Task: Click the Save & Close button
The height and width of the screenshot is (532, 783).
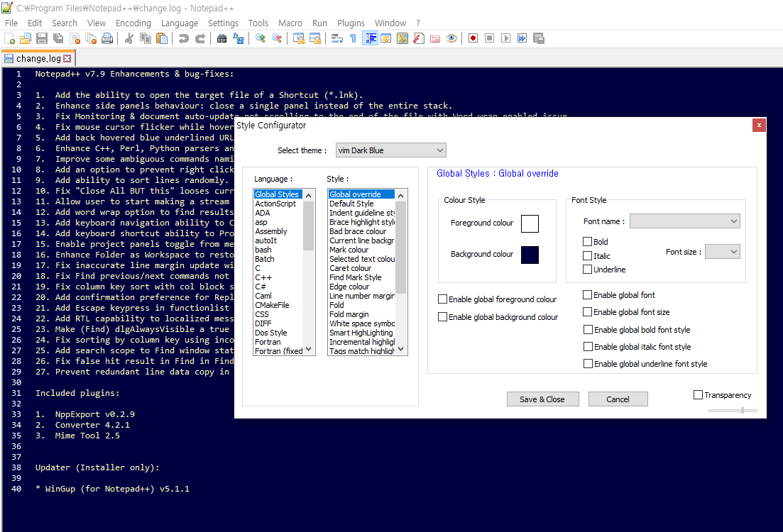Action: [543, 399]
